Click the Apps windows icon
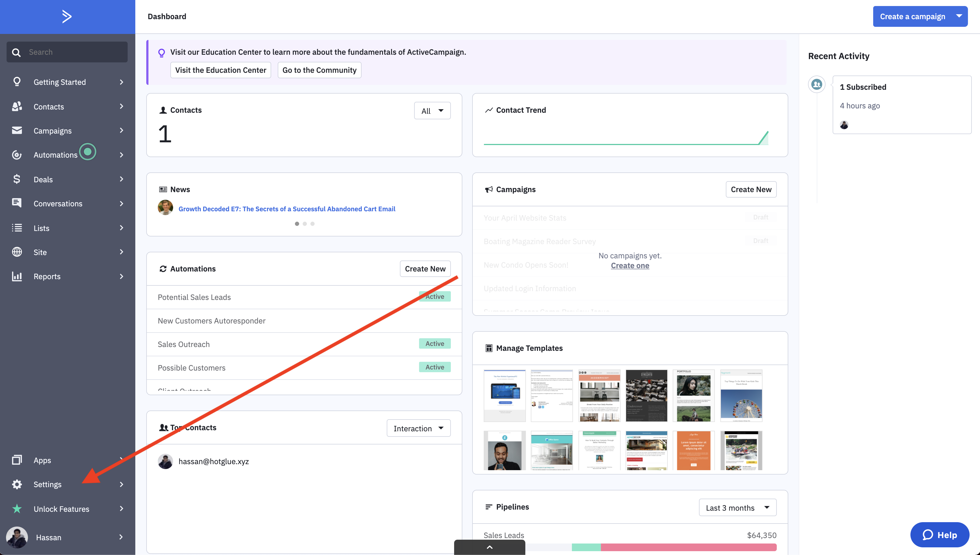 (x=17, y=460)
